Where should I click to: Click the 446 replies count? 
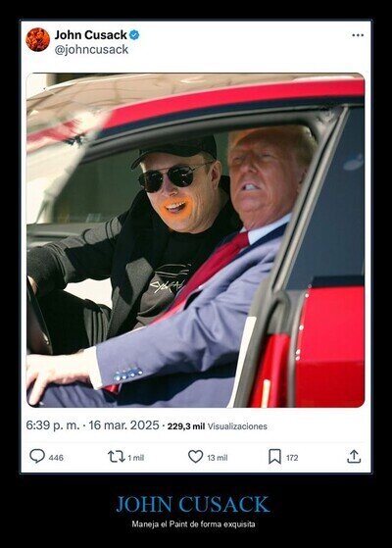(56, 458)
